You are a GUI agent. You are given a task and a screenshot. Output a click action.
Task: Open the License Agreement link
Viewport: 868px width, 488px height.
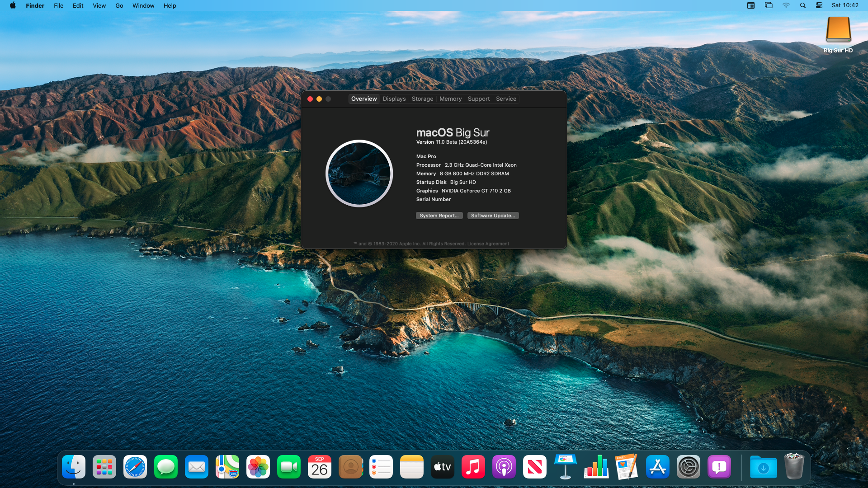tap(488, 244)
